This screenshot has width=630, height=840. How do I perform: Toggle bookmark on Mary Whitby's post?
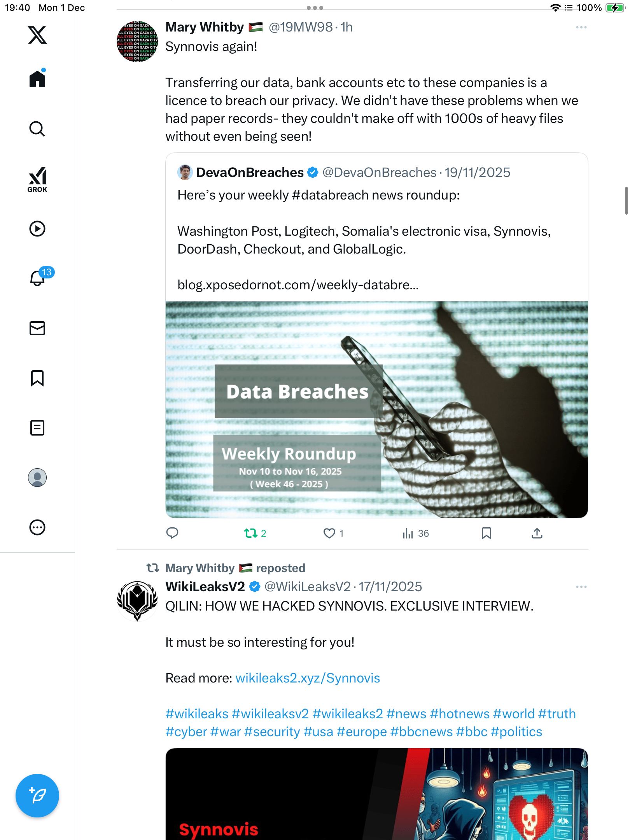(x=486, y=533)
